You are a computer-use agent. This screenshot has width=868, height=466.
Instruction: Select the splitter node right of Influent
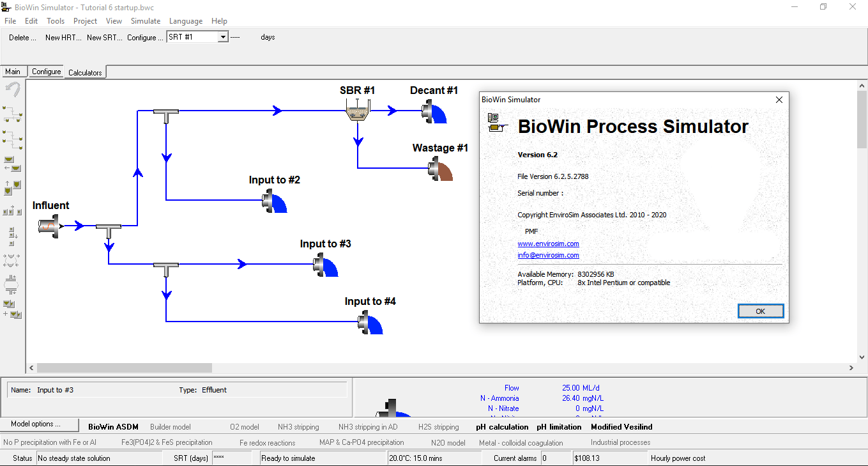pos(109,230)
